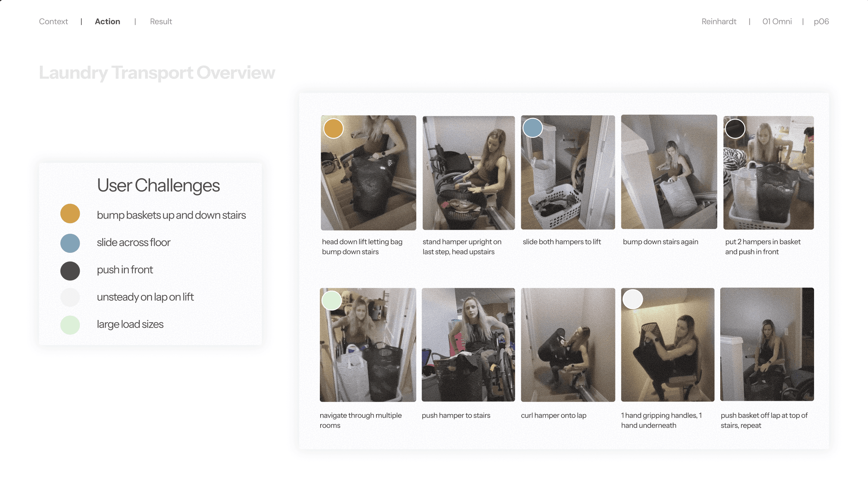Click white marker on gripping handles photo

pos(633,299)
